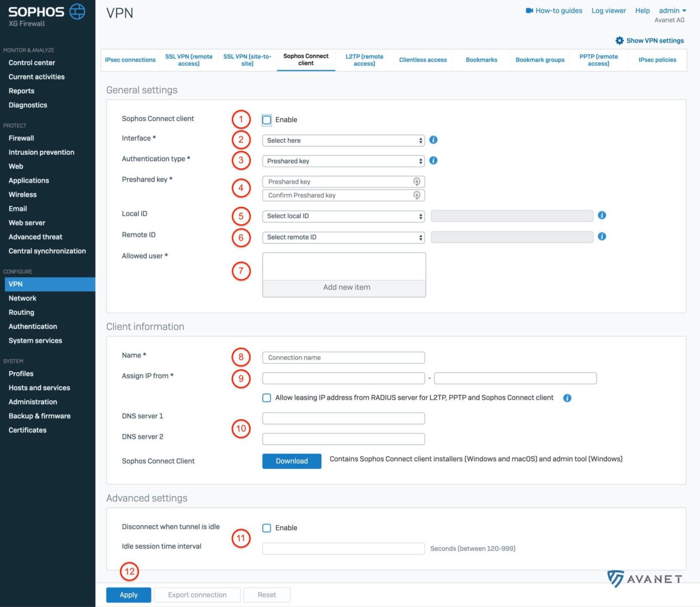Click the info icon beside Authentication type
Image resolution: width=700 pixels, height=607 pixels.
click(x=433, y=161)
